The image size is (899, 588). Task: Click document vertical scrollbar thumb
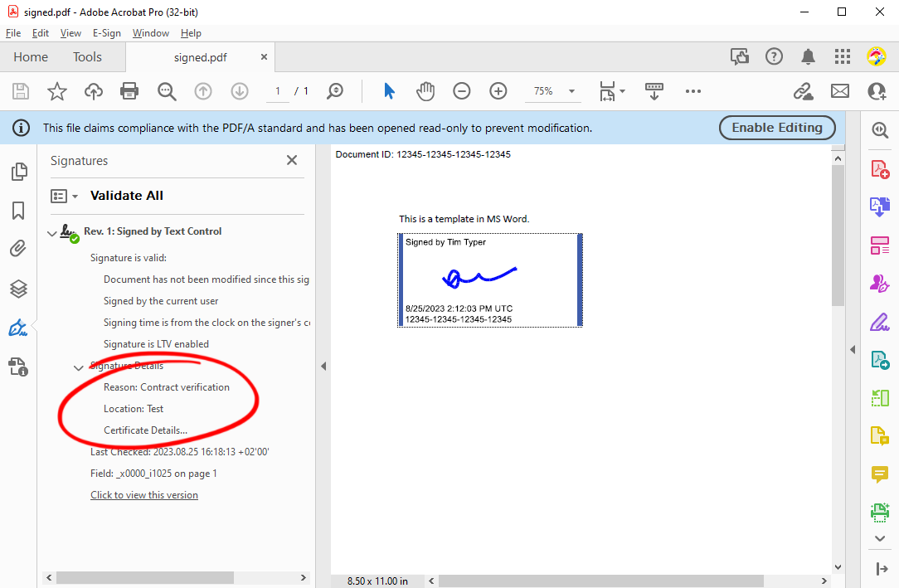pos(838,235)
